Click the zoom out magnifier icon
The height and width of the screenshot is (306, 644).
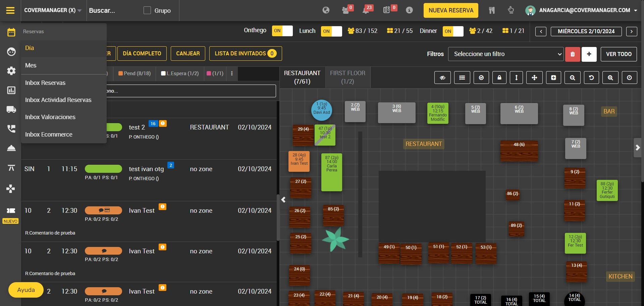pos(573,78)
